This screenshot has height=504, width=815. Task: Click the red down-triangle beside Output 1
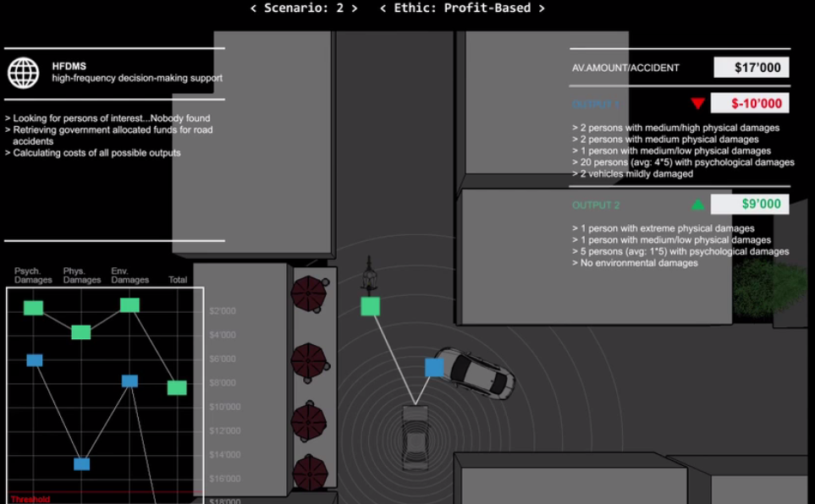click(x=697, y=104)
